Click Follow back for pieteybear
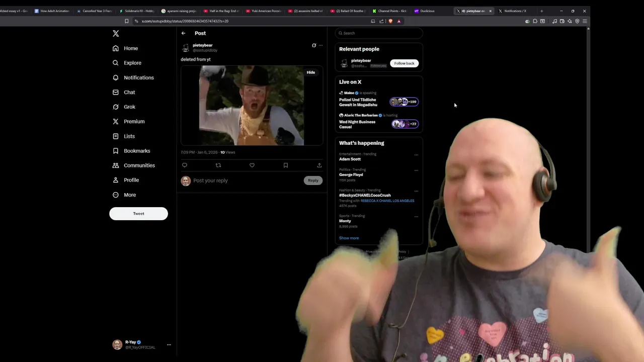 pyautogui.click(x=404, y=63)
